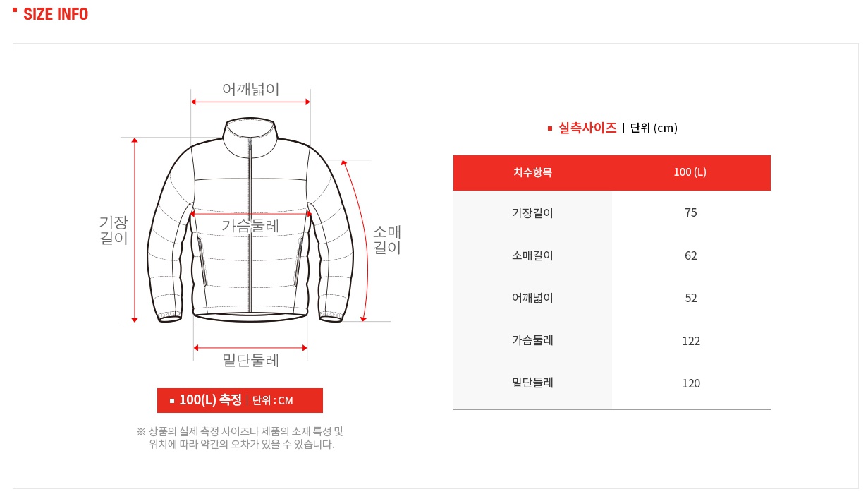868x499 pixels.
Task: Click the 기장길이 row in the table
Action: [612, 212]
